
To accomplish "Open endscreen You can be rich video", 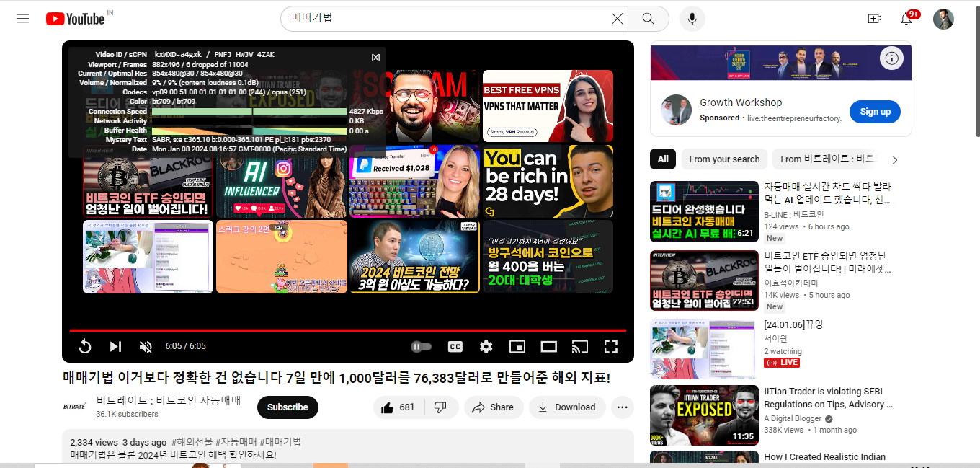I will point(548,181).
